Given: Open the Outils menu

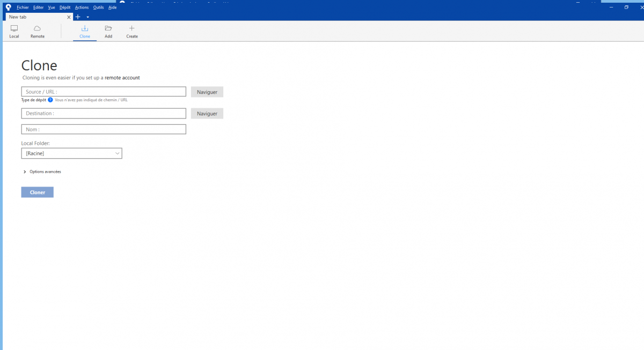Looking at the screenshot, I should [98, 8].
